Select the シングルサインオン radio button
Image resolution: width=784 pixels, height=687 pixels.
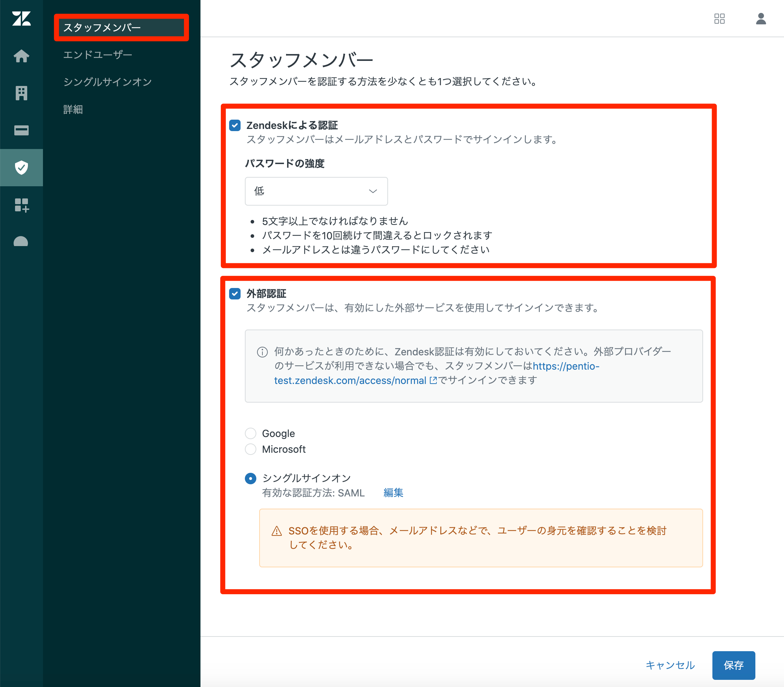[x=251, y=479]
